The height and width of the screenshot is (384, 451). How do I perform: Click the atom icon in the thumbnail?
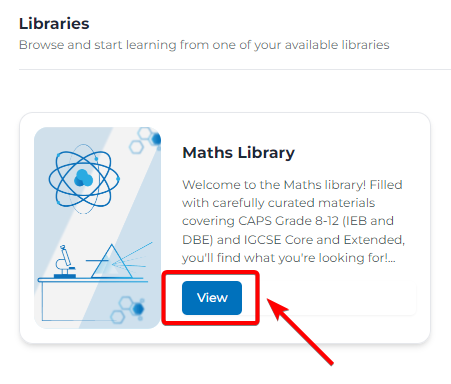click(84, 179)
